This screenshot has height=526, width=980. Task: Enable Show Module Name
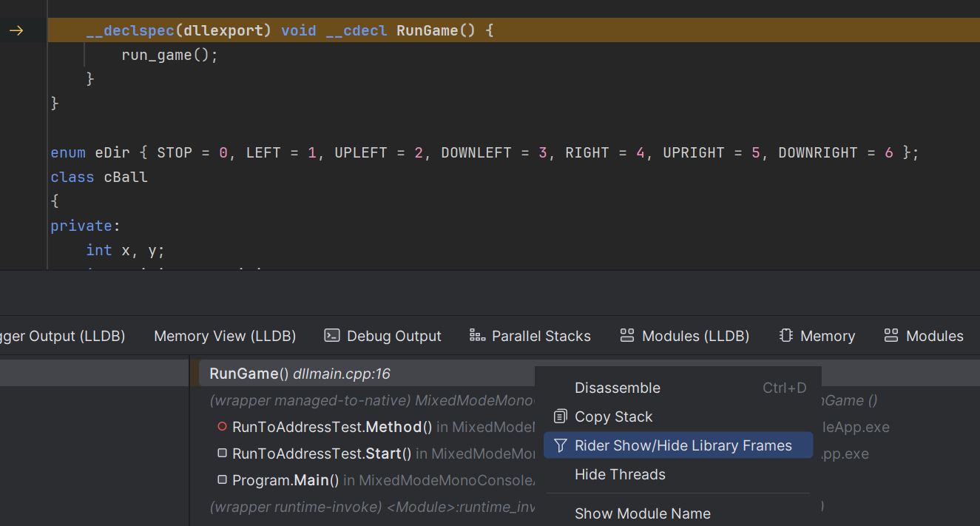[642, 513]
